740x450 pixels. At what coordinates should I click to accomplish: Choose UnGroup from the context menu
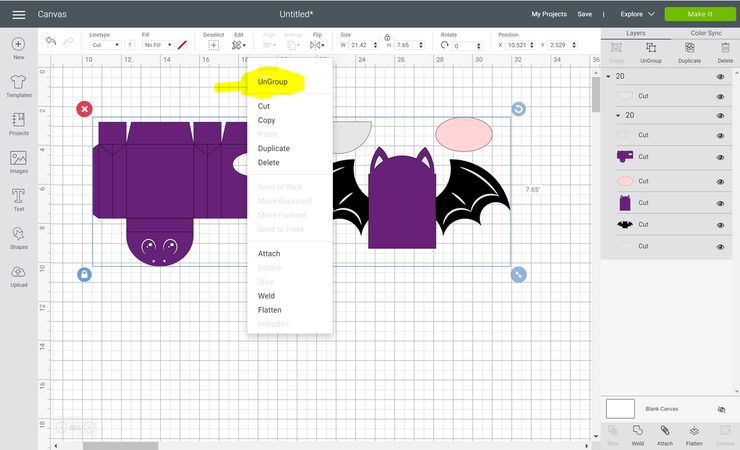click(x=272, y=81)
